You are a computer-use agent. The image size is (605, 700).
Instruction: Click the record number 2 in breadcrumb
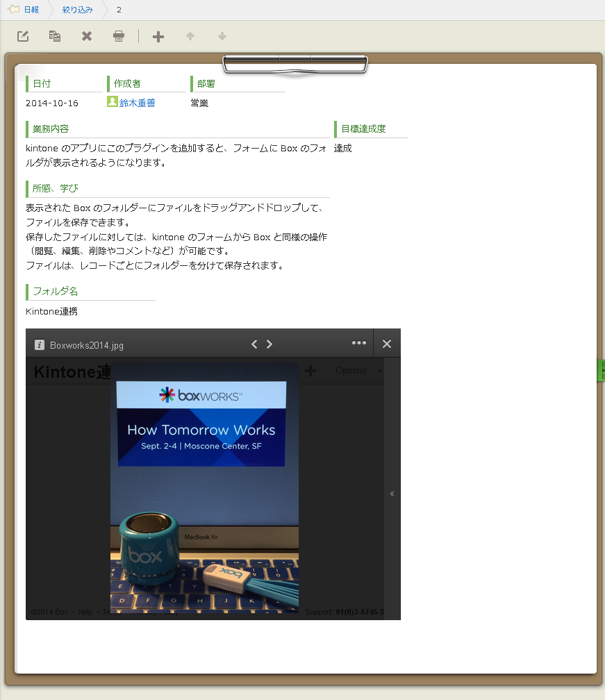pyautogui.click(x=119, y=10)
